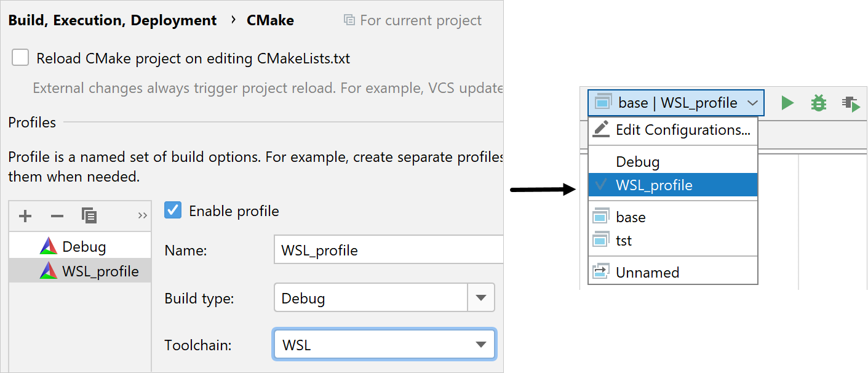
Task: Add a new CMake profile
Action: coord(25,216)
